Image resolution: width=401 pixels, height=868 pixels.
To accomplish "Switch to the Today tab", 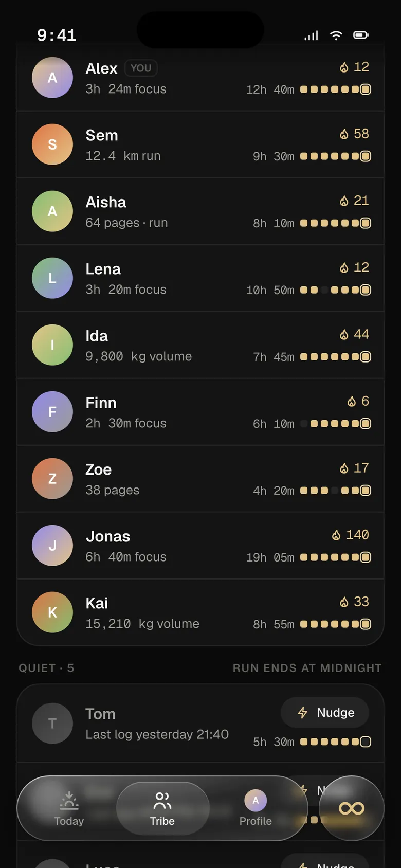I will [x=69, y=808].
